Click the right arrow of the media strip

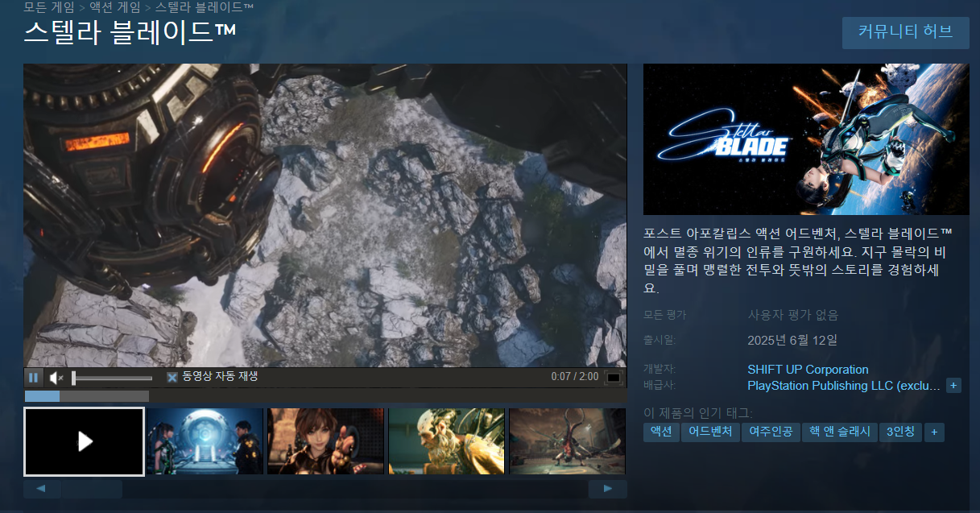pos(608,489)
